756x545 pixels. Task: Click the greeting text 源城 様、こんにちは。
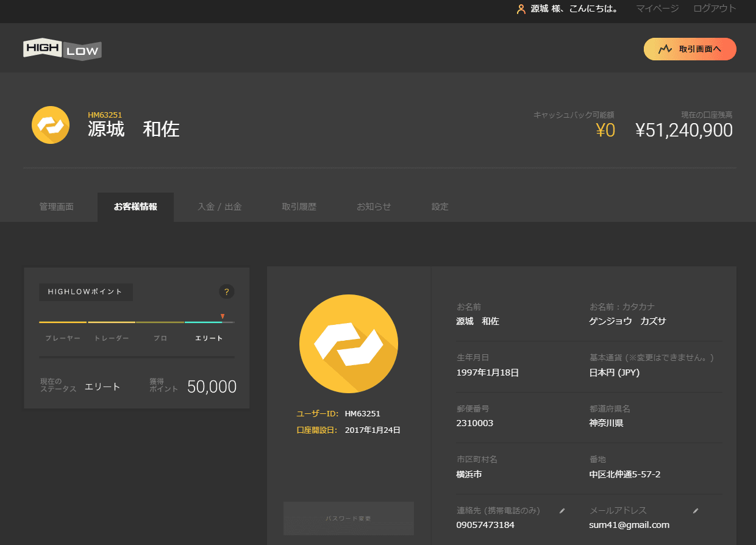(x=574, y=9)
